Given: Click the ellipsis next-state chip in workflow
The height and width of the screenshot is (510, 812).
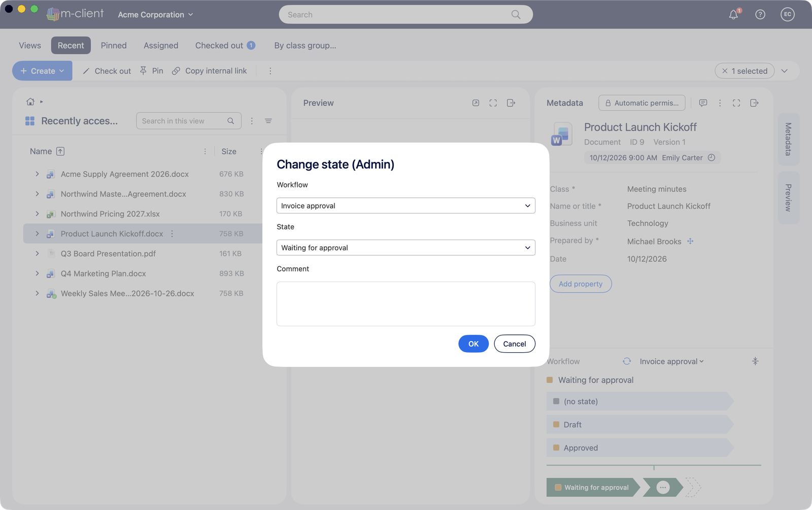Looking at the screenshot, I should [663, 487].
